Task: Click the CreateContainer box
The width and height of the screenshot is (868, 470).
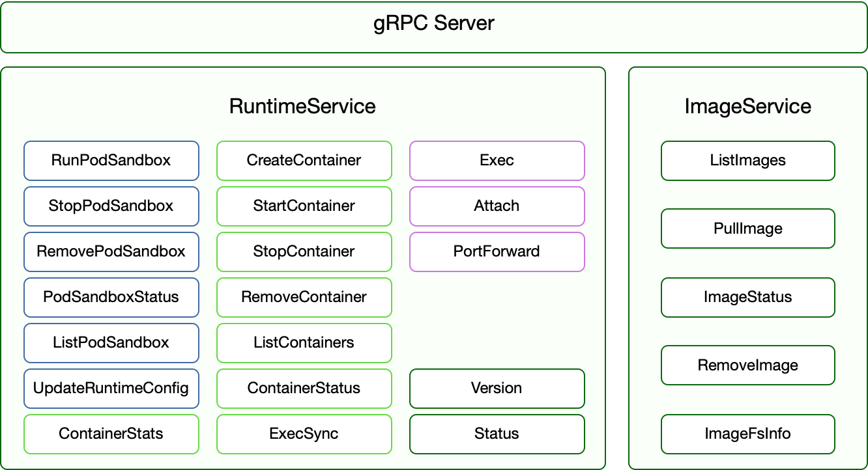Action: tap(304, 161)
